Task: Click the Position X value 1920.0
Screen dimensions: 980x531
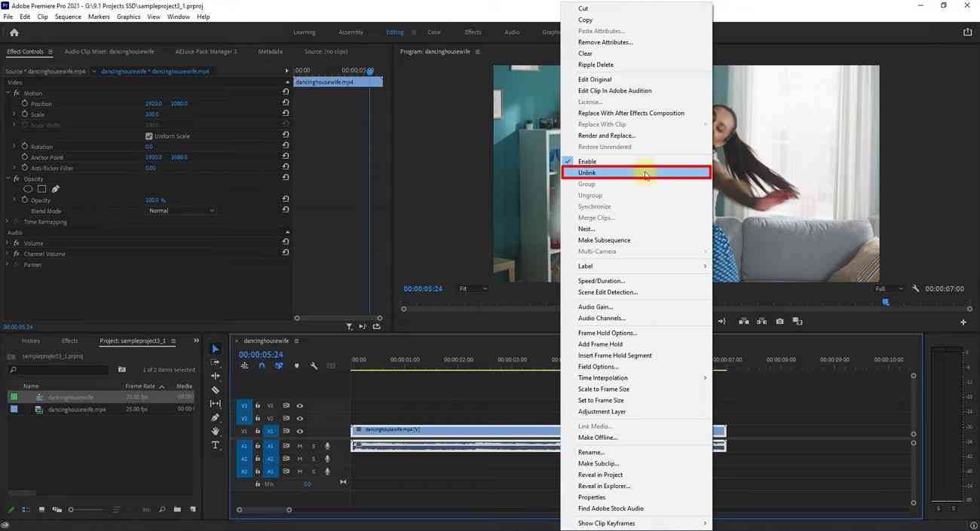Action: 153,103
